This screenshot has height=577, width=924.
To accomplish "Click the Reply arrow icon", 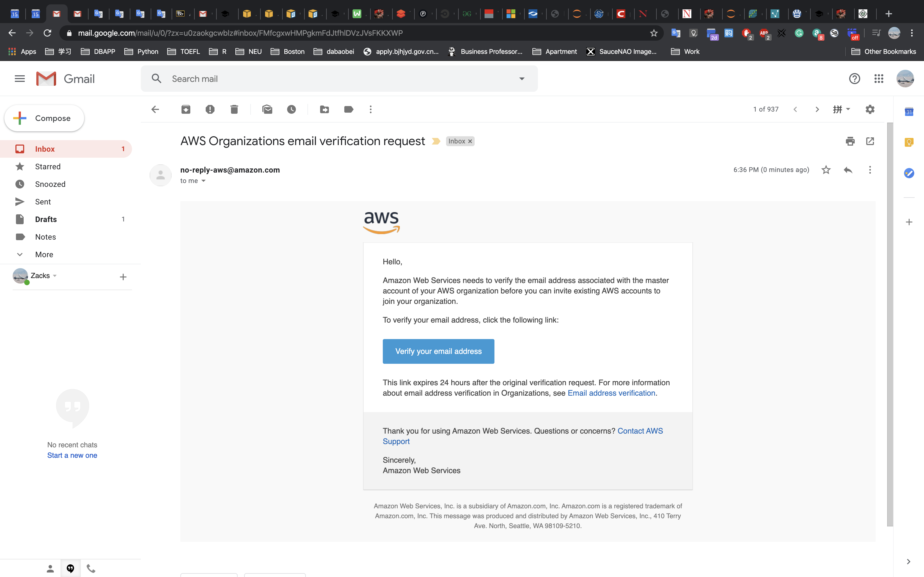I will tap(848, 170).
